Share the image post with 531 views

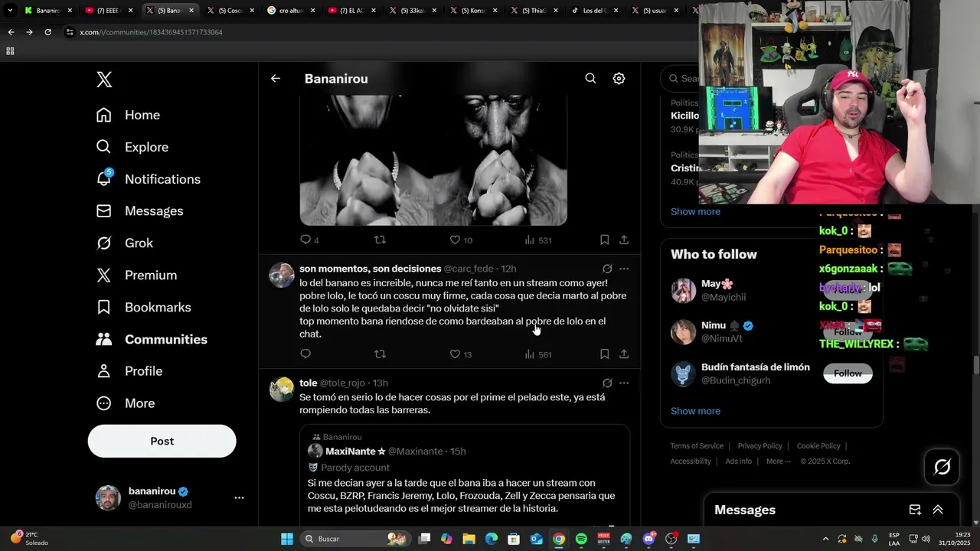coord(624,240)
